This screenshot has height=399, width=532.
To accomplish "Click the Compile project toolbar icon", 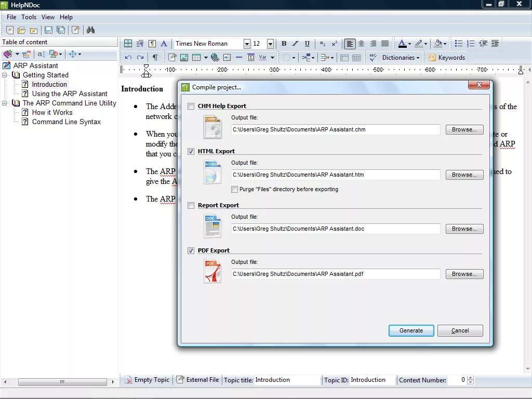I will 75,30.
